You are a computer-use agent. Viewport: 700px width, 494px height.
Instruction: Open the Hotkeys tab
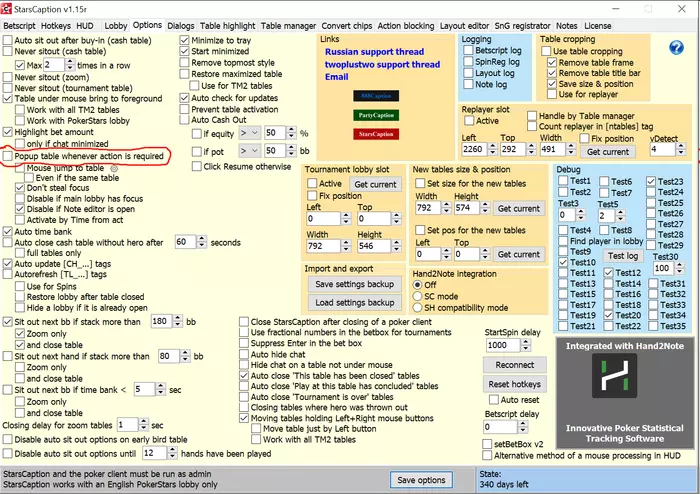tap(56, 26)
